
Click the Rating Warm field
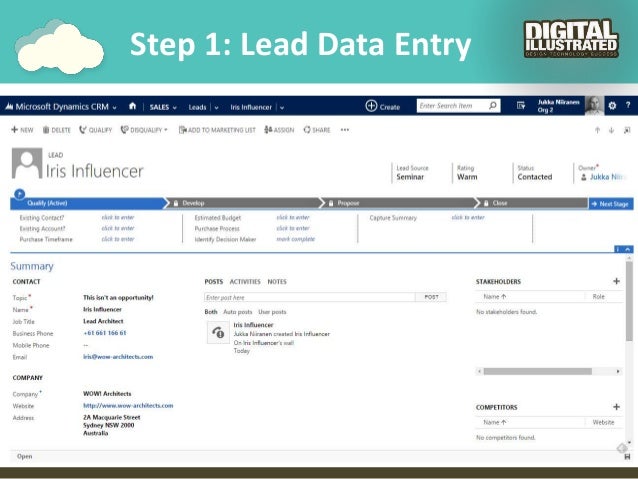[467, 173]
